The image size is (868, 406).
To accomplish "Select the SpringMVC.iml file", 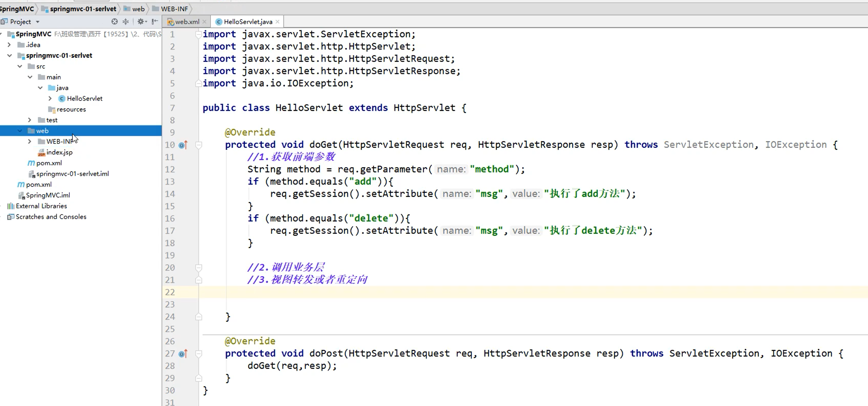I will click(x=48, y=195).
